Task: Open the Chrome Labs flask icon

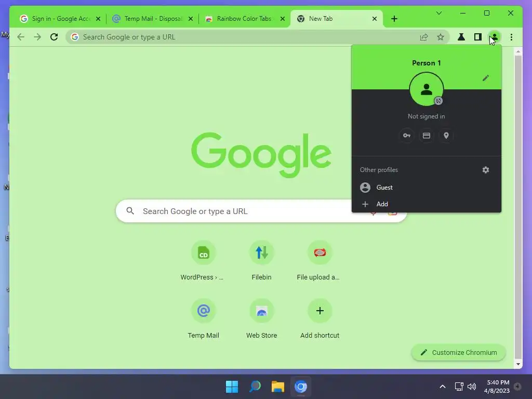Action: coord(461,37)
